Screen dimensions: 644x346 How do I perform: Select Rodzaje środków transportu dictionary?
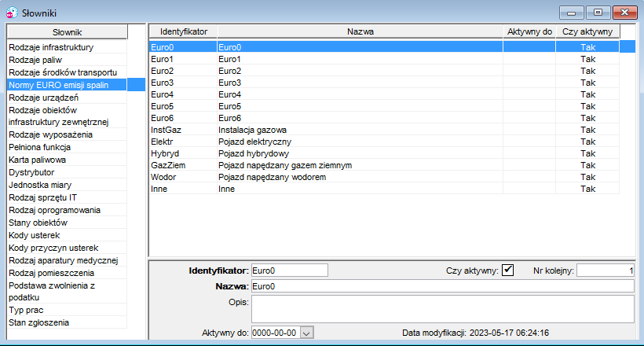pos(67,72)
